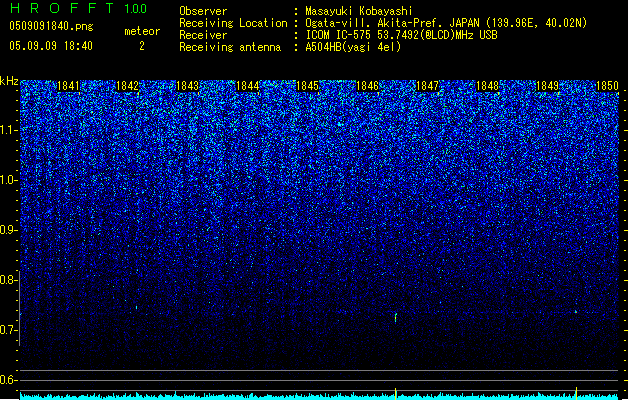Click the Receiver field label
The height and width of the screenshot is (400, 629).
203,35
